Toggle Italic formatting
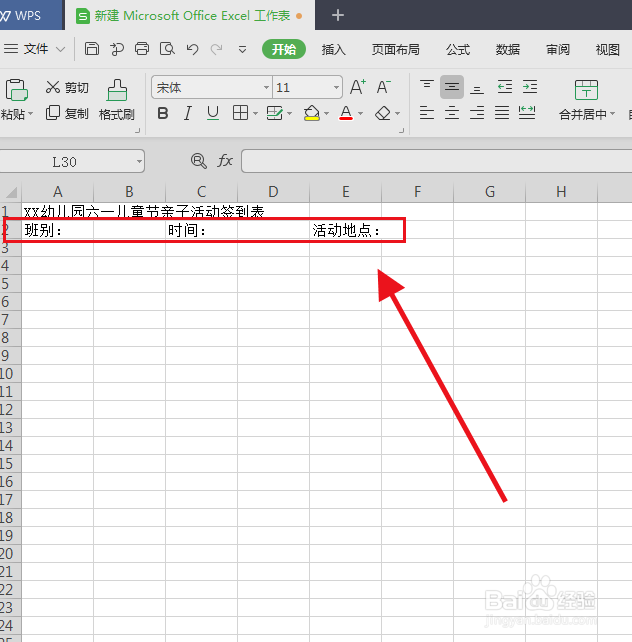632x642 pixels. pyautogui.click(x=188, y=113)
